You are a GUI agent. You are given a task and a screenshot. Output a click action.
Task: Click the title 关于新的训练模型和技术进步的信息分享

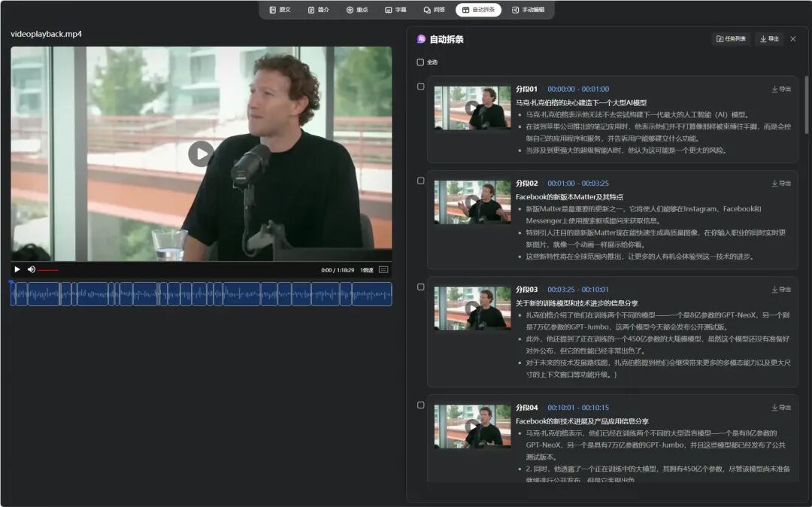tap(577, 303)
